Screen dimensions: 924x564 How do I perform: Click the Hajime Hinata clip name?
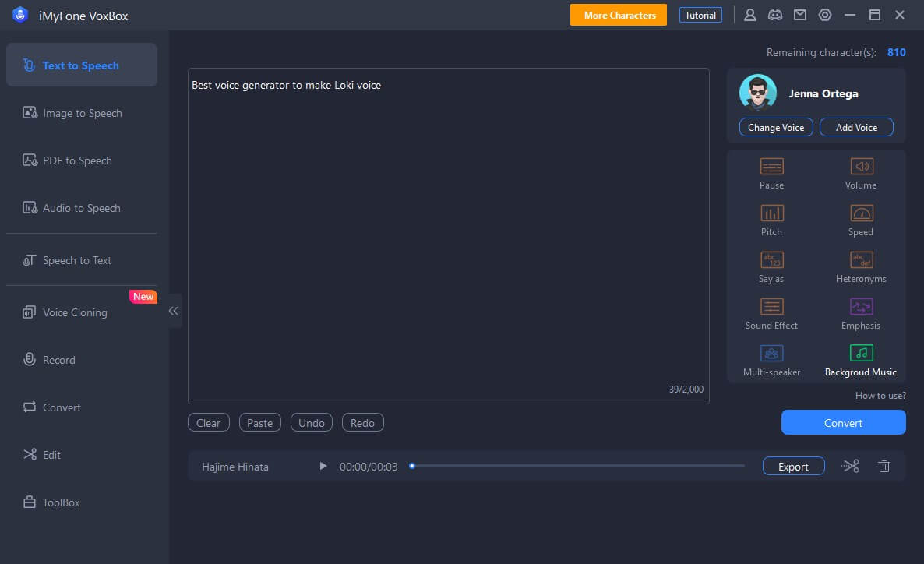coord(235,467)
